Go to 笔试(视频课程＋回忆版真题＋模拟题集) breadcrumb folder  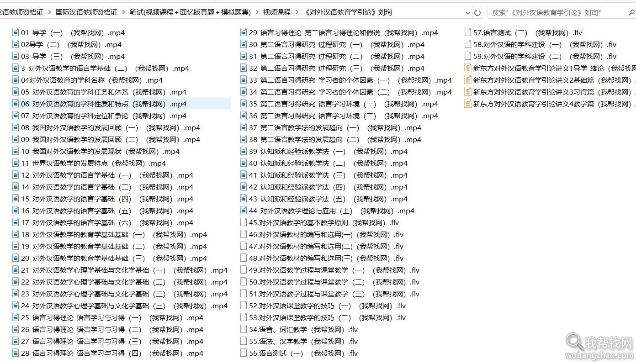[x=190, y=12]
